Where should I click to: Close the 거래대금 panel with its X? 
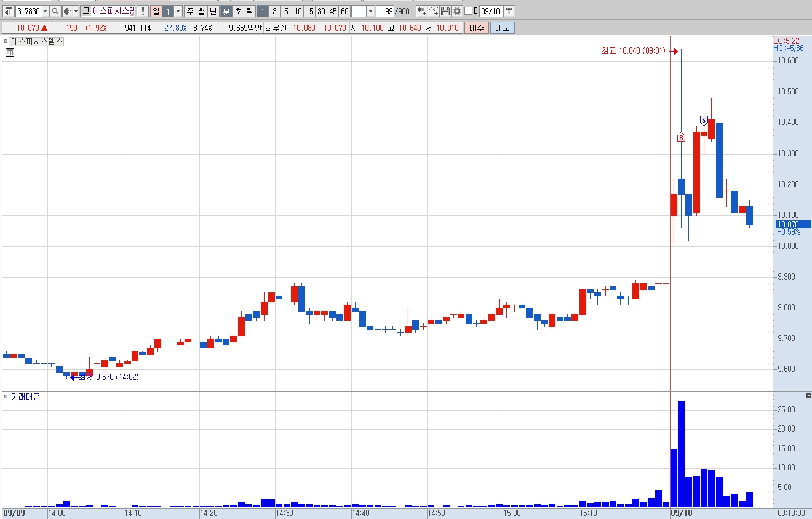(x=808, y=395)
